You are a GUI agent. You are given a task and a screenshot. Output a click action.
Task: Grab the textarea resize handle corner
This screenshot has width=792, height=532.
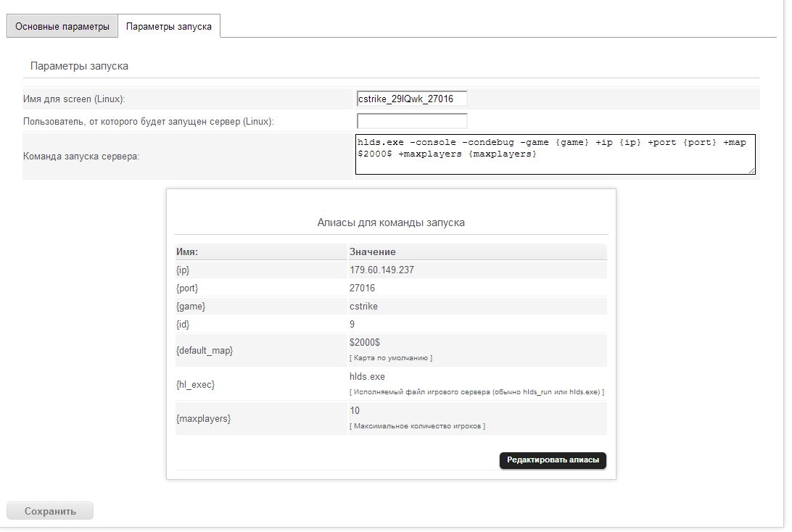coord(751,170)
